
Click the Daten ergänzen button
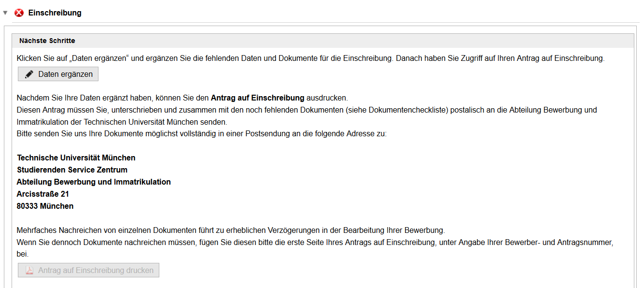click(58, 74)
